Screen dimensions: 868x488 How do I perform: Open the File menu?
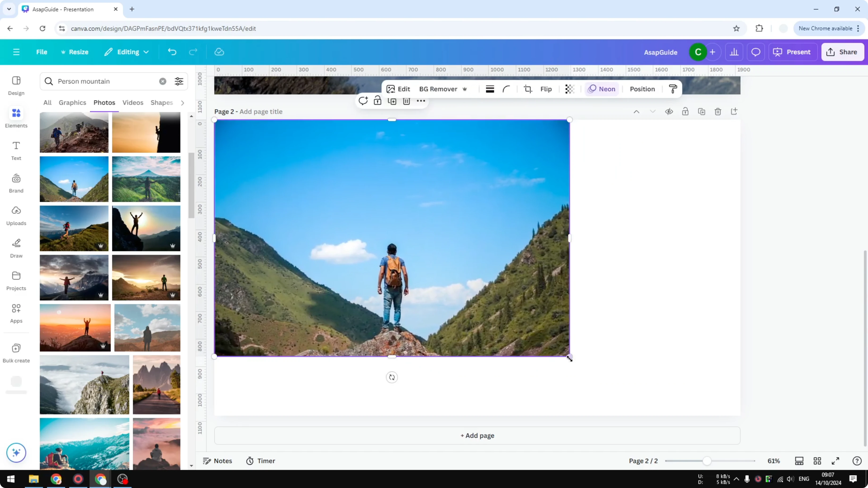[x=42, y=52]
